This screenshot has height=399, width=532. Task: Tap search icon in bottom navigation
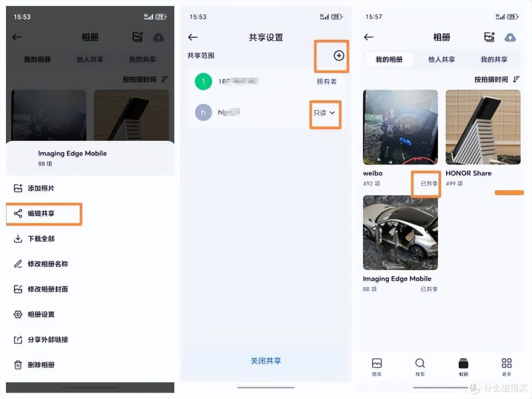pyautogui.click(x=420, y=367)
